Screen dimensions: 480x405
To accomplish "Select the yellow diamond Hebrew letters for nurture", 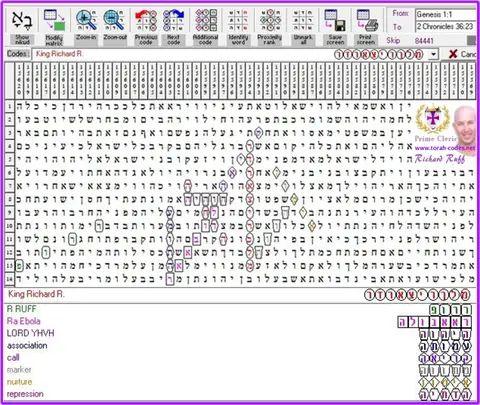I will pos(445,382).
